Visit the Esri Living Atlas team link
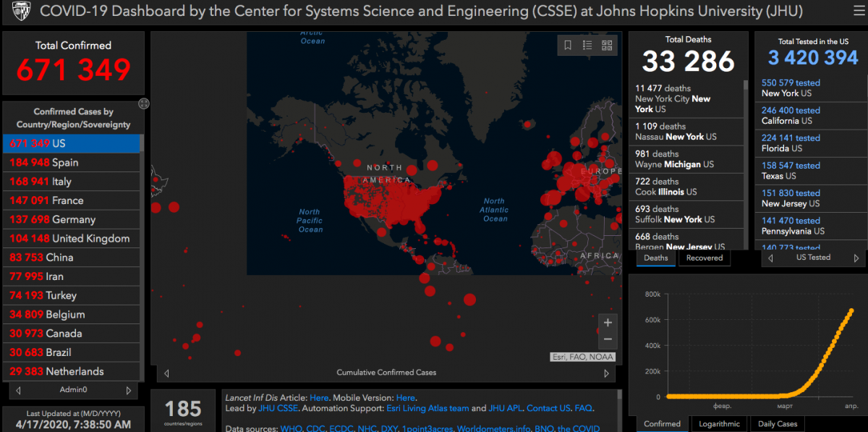The height and width of the screenshot is (432, 868). click(427, 409)
